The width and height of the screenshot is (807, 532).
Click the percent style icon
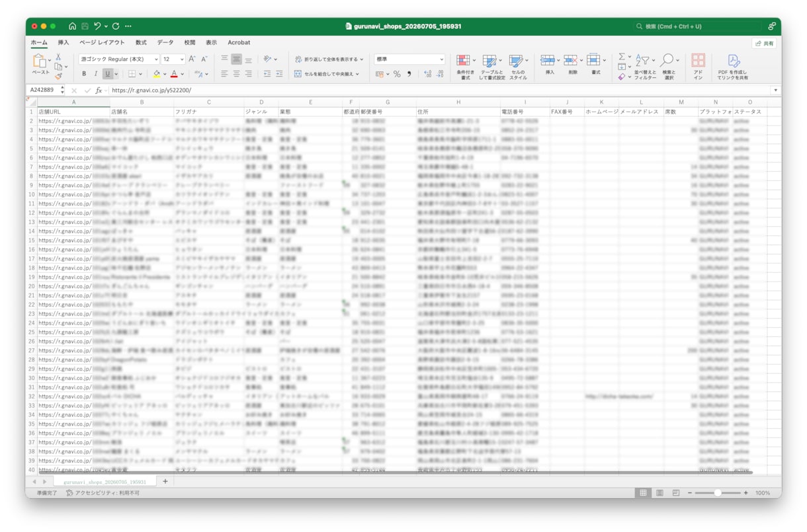(x=397, y=74)
